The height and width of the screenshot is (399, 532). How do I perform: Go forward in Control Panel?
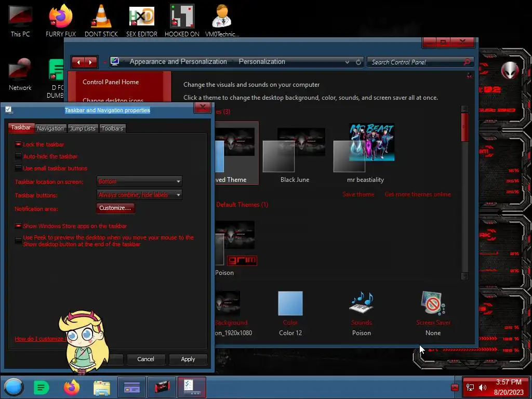[90, 62]
